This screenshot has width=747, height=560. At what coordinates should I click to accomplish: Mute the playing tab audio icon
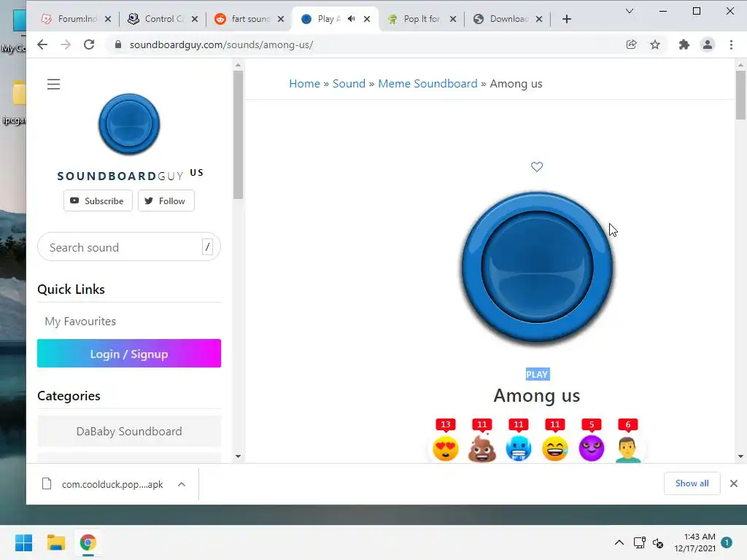click(351, 19)
